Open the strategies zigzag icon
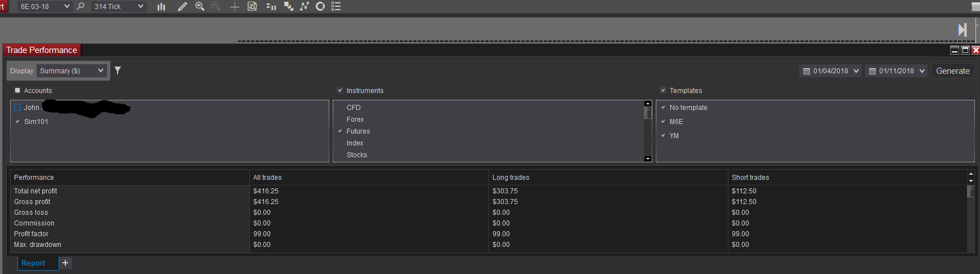980x274 pixels. pyautogui.click(x=305, y=6)
